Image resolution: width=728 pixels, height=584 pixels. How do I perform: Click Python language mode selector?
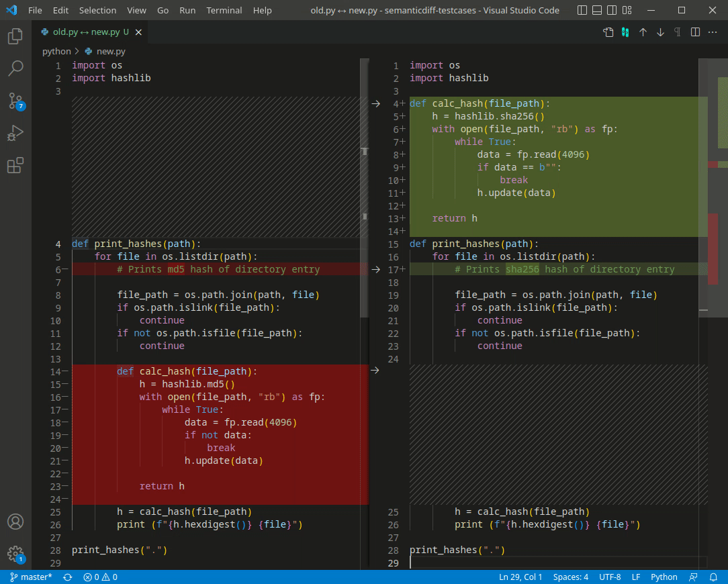(x=664, y=577)
